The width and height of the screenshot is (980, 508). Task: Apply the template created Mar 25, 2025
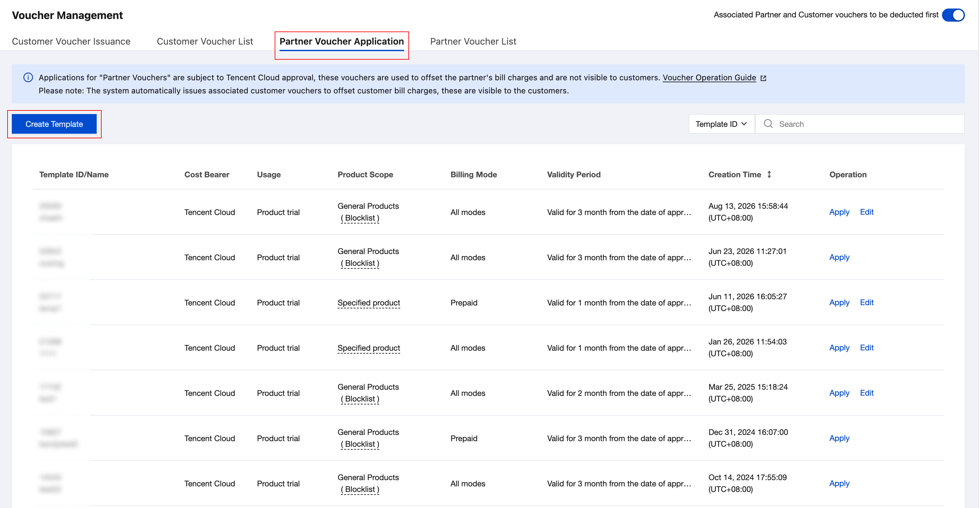(x=839, y=393)
